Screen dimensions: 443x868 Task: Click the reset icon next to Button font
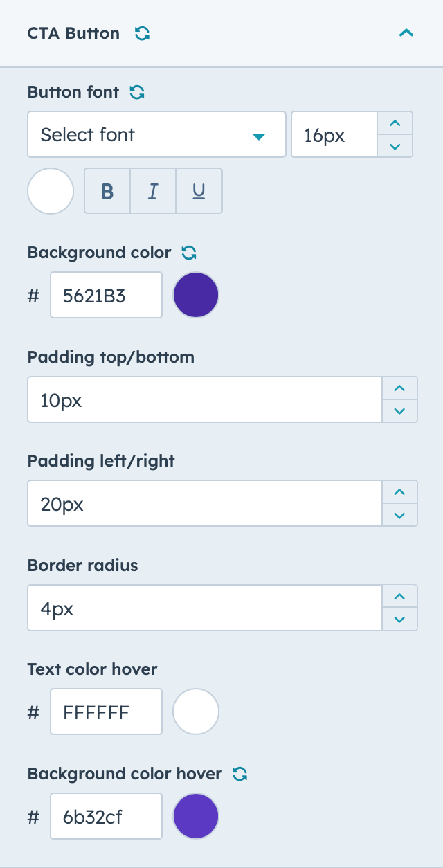[x=138, y=92]
